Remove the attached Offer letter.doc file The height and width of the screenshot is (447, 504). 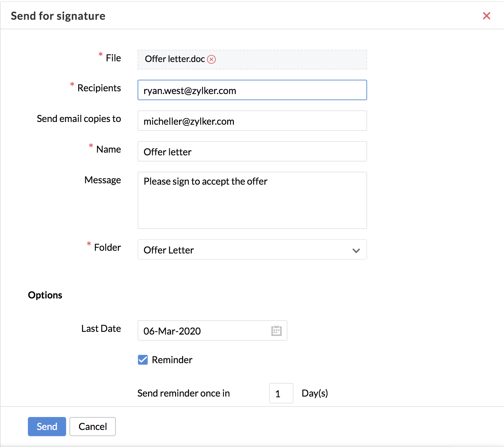pyautogui.click(x=211, y=59)
